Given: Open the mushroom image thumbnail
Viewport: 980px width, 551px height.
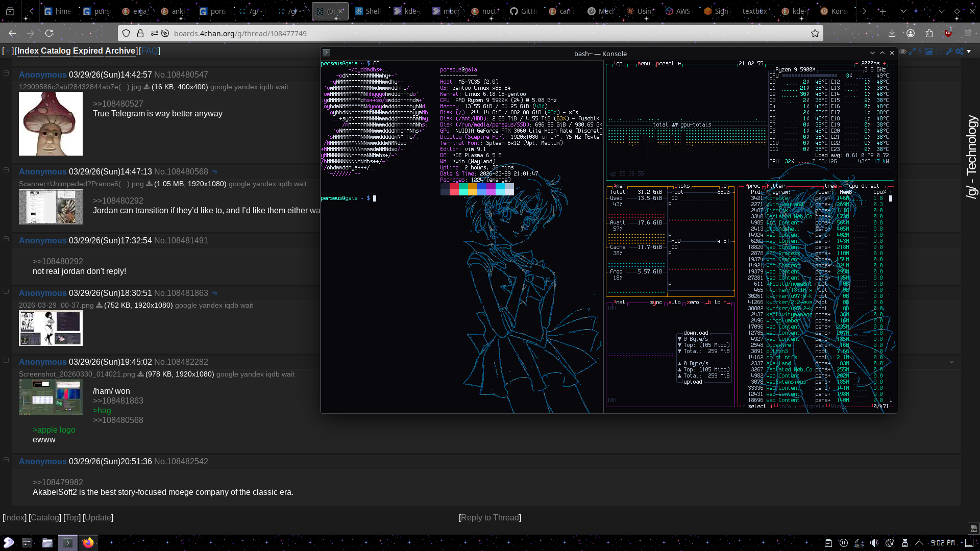Looking at the screenshot, I should (51, 124).
